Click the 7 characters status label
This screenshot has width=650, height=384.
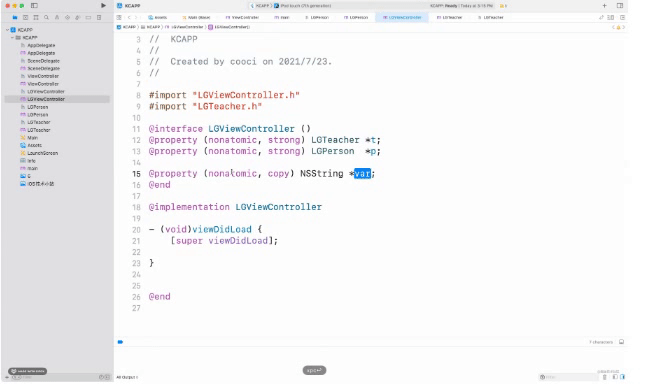coord(601,342)
